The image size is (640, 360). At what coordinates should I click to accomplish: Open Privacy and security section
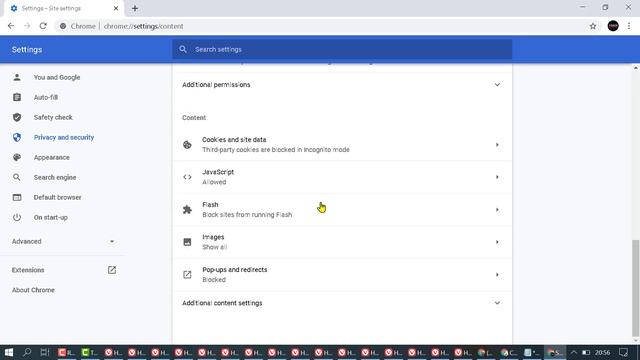tap(64, 137)
